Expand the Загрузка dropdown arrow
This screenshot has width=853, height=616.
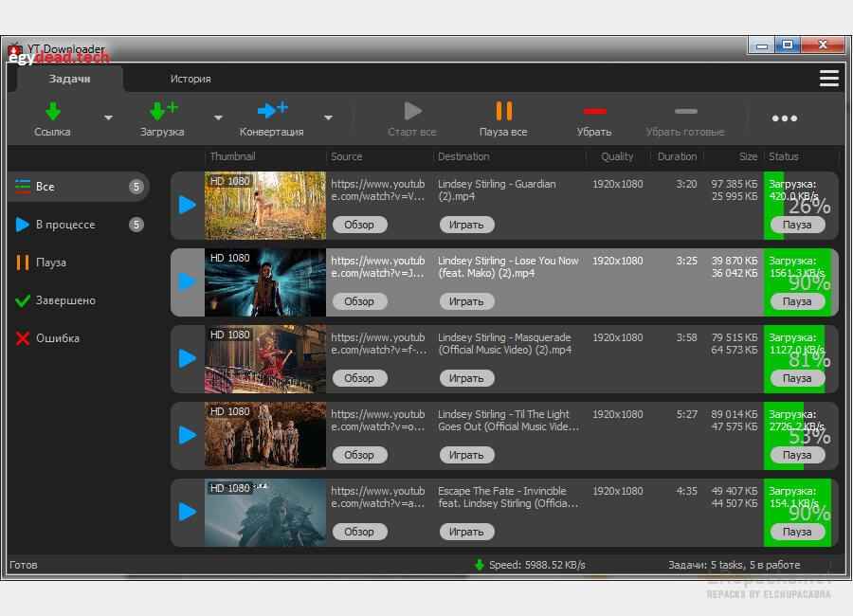(x=216, y=118)
